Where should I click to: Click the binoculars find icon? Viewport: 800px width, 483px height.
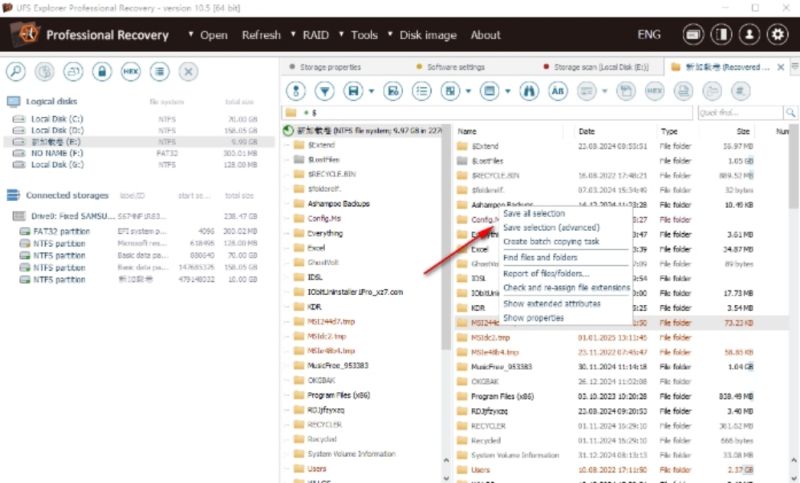(529, 91)
